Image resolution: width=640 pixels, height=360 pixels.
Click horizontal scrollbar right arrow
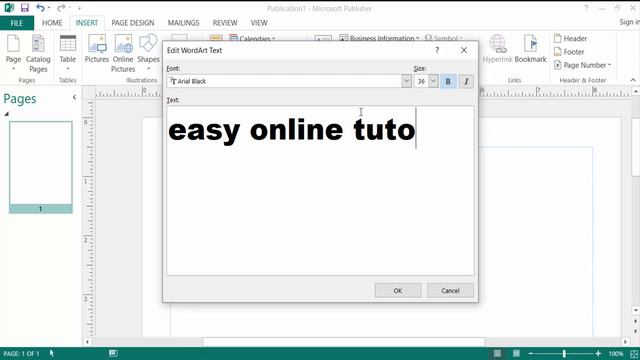pyautogui.click(x=625, y=342)
